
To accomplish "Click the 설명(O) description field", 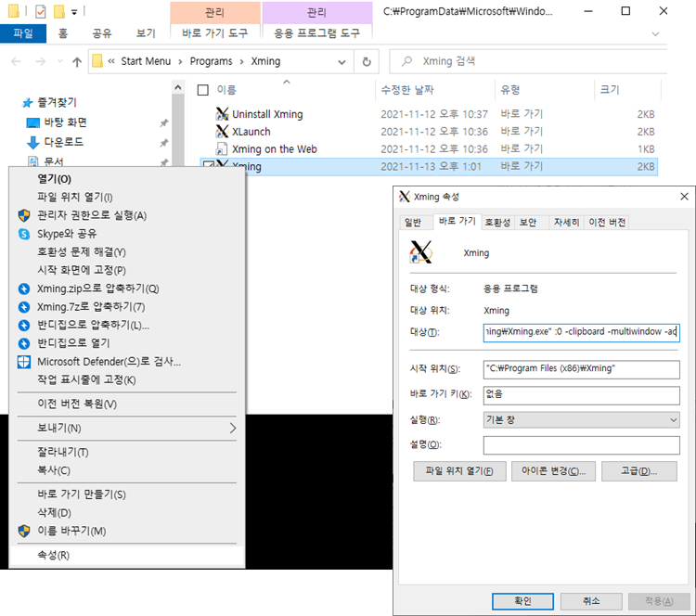I will (x=581, y=445).
